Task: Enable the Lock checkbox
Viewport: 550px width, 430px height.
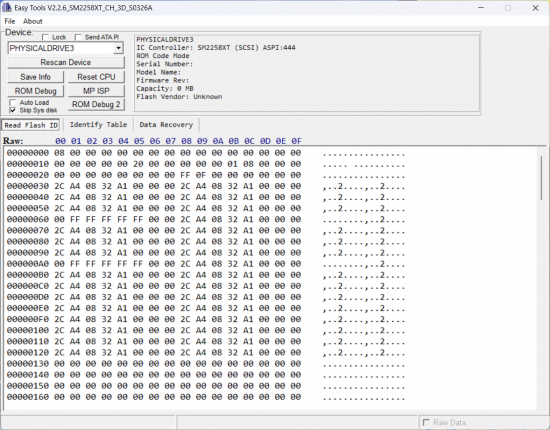Action: point(45,37)
